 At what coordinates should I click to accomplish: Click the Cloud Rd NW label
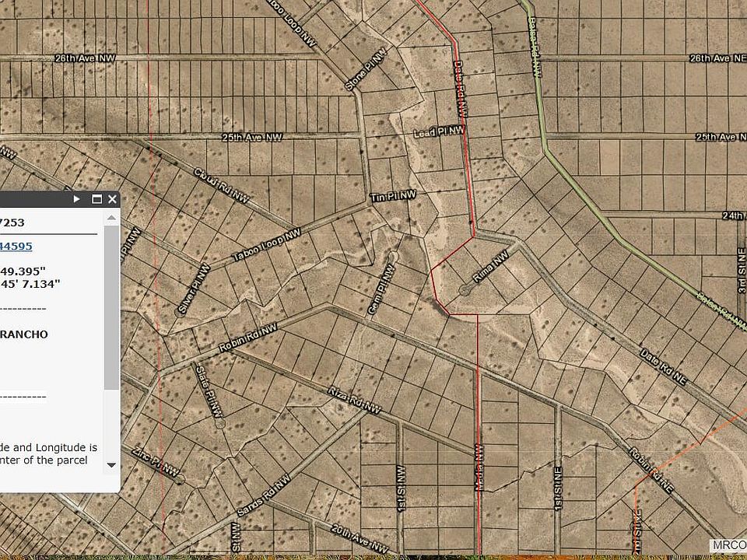[x=222, y=186]
